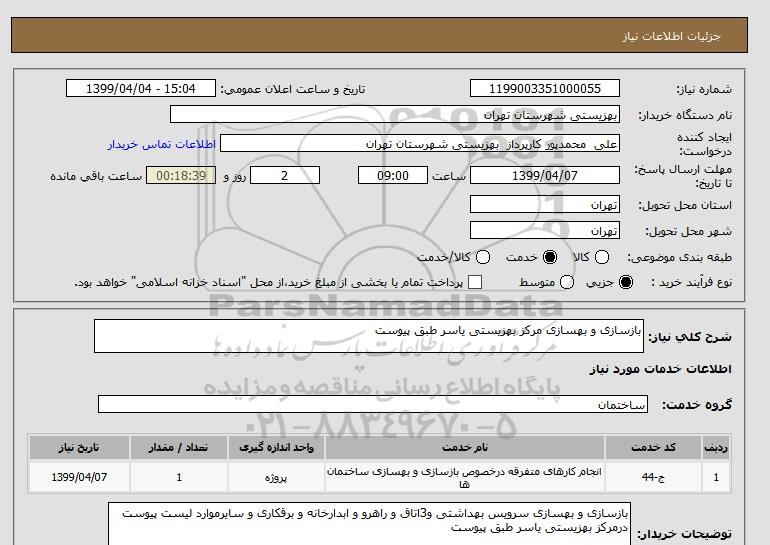The image size is (770, 545).
Task: Open the اطلاعات تماس خریدار link
Action: (162, 144)
